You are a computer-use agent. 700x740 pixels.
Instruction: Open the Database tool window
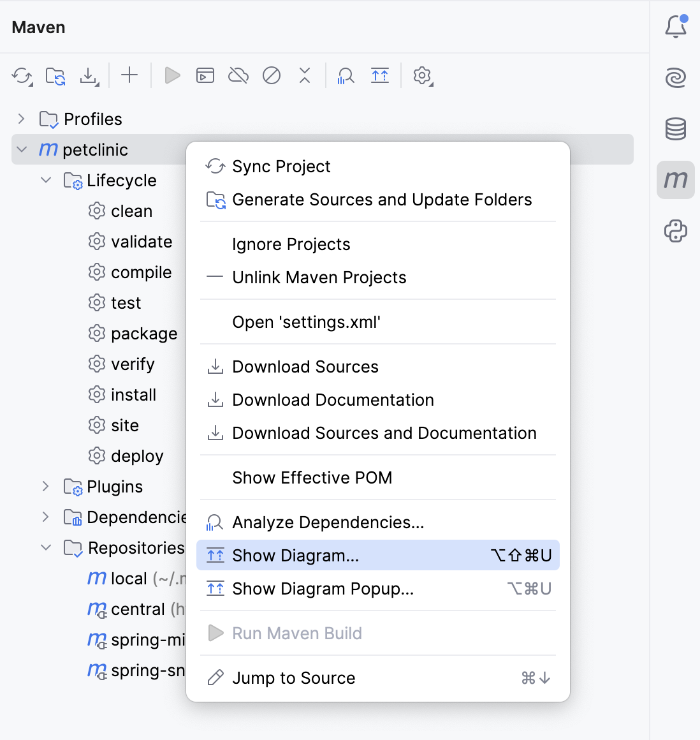coord(675,129)
